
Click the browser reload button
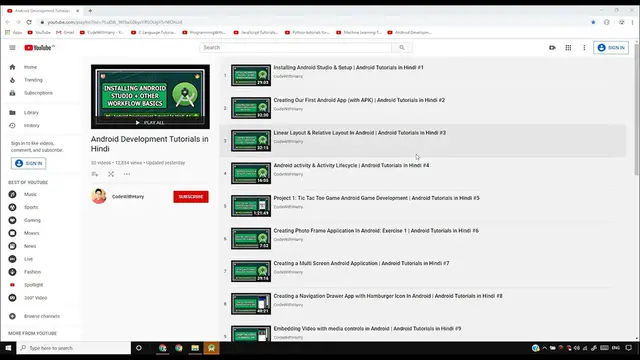click(29, 22)
